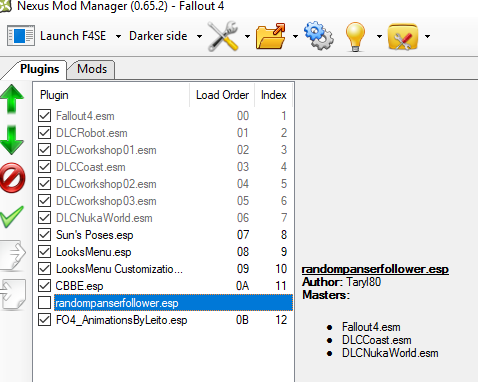Screen dimensions: 478x382
Task: Uncheck the DLCCoast.esm checkbox
Action: coord(44,167)
